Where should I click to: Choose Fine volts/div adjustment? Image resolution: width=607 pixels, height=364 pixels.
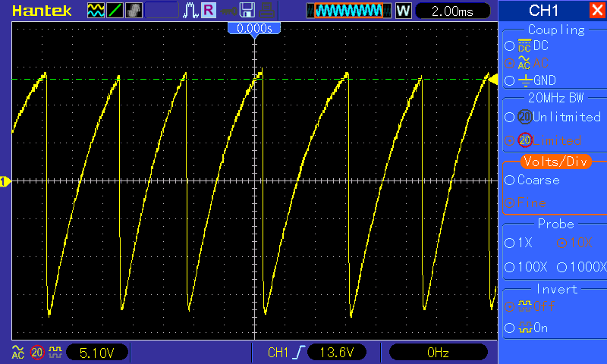526,202
